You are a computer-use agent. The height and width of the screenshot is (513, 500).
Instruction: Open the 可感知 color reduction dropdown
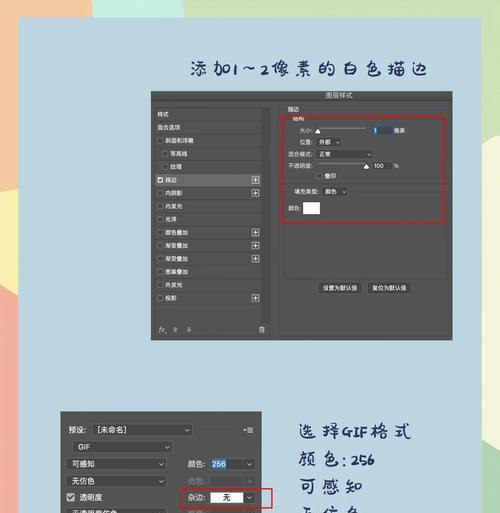click(x=116, y=464)
